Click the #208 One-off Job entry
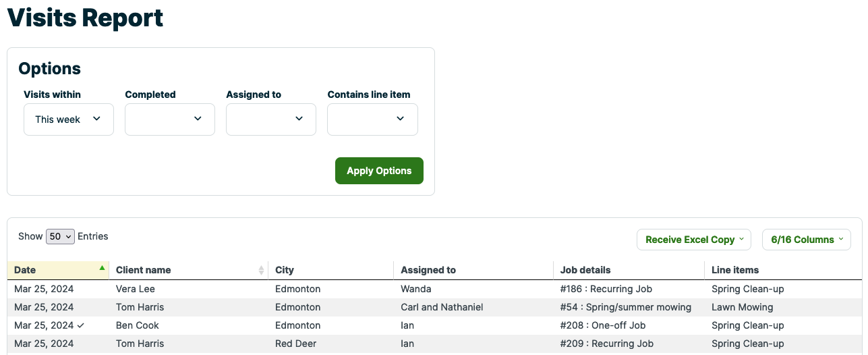The image size is (868, 355). [x=602, y=325]
